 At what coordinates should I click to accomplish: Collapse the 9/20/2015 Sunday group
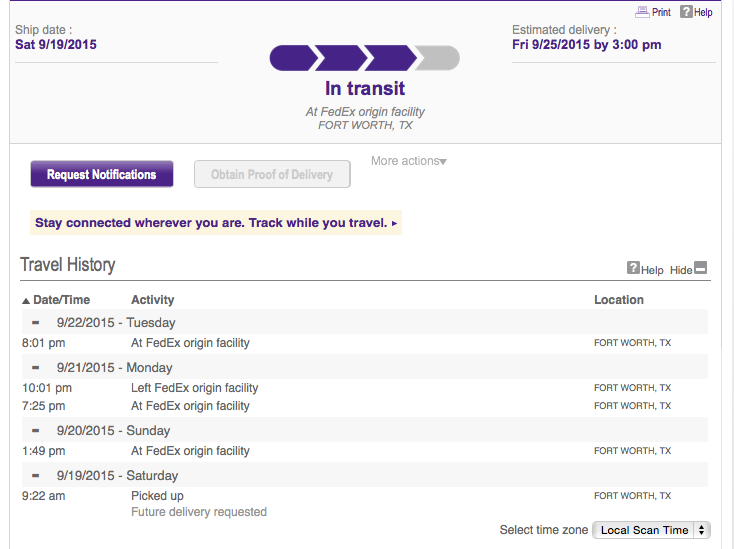pos(35,430)
